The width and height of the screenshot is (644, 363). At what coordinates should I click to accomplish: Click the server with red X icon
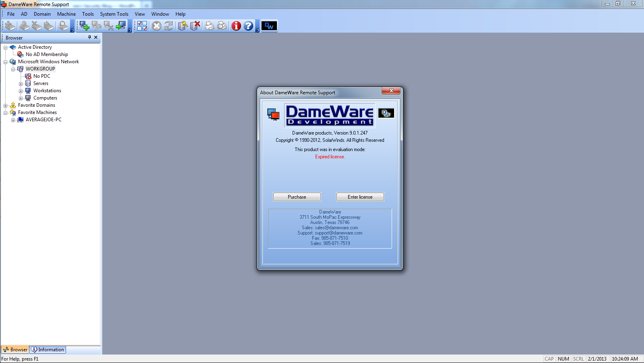tap(195, 26)
